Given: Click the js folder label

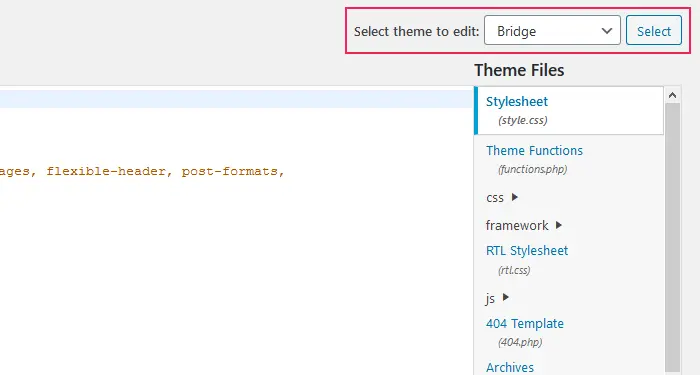Looking at the screenshot, I should coord(490,298).
